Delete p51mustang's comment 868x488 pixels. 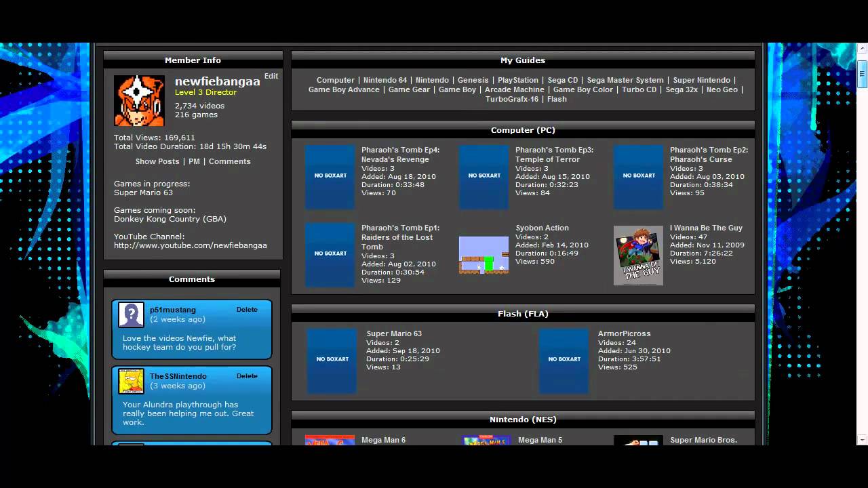pos(247,310)
